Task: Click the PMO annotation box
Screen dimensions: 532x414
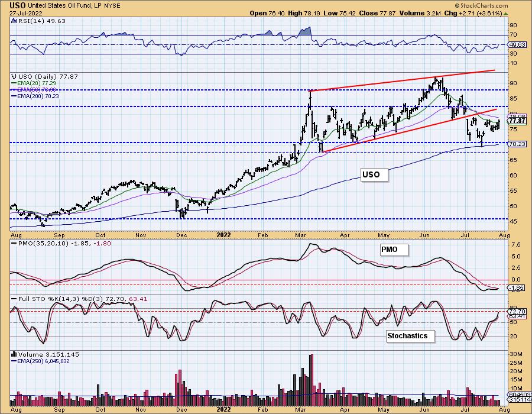Action: point(394,250)
